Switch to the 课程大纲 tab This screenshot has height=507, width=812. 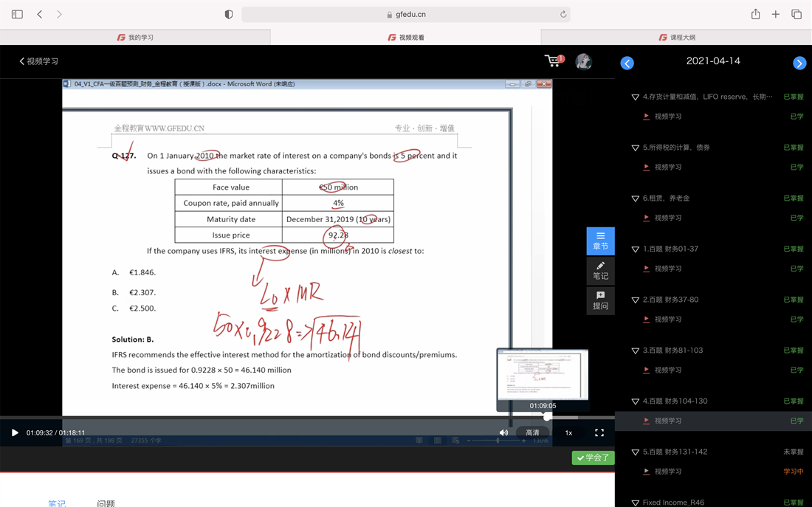tap(676, 38)
